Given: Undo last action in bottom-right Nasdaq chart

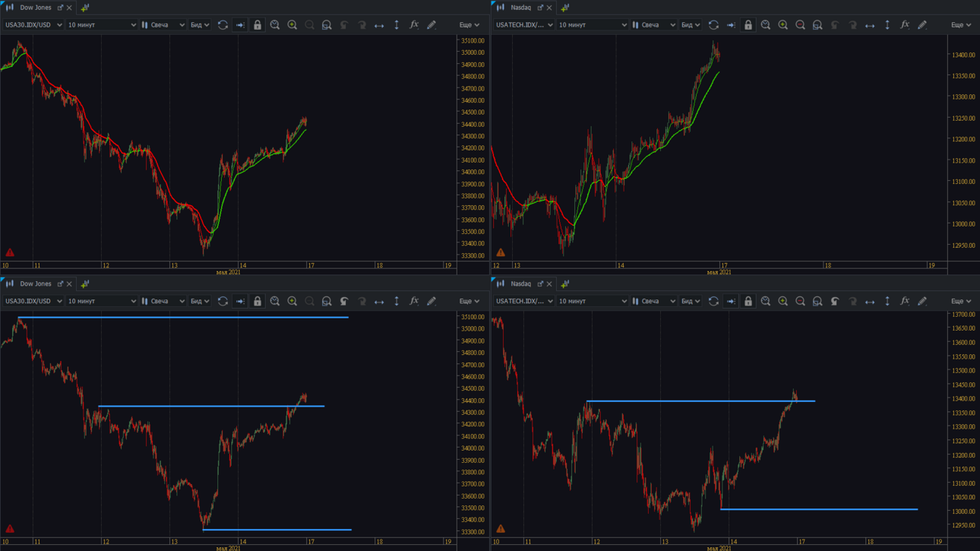Looking at the screenshot, I should [835, 302].
